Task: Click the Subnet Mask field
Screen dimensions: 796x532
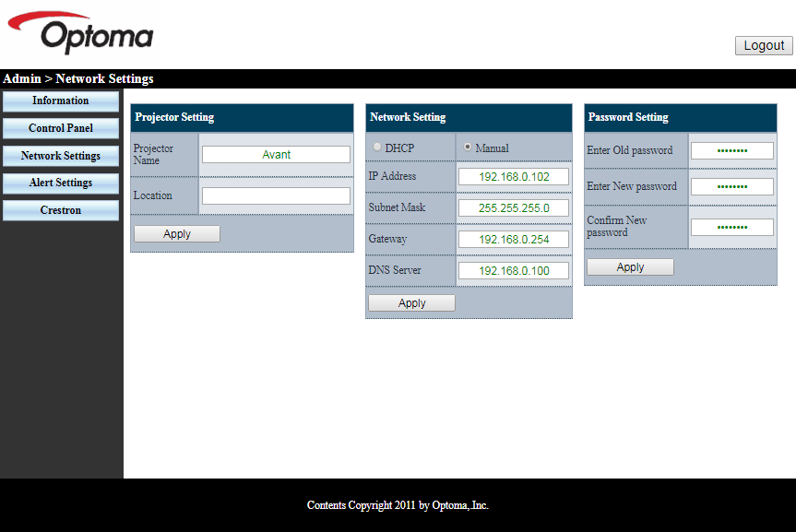Action: [513, 207]
